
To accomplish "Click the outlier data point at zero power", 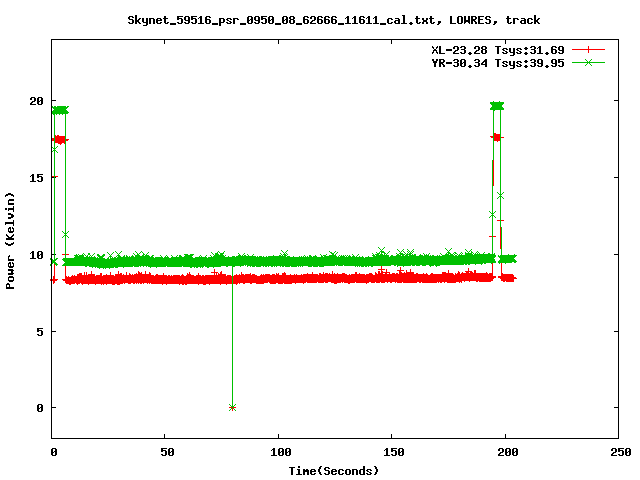I will pyautogui.click(x=232, y=407).
